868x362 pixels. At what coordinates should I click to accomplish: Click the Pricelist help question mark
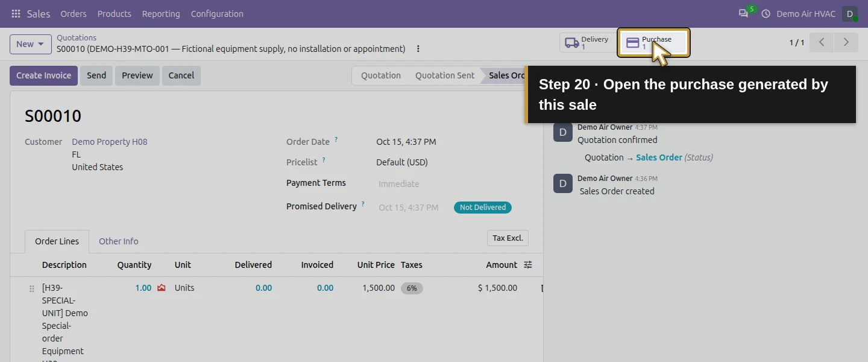(x=324, y=160)
